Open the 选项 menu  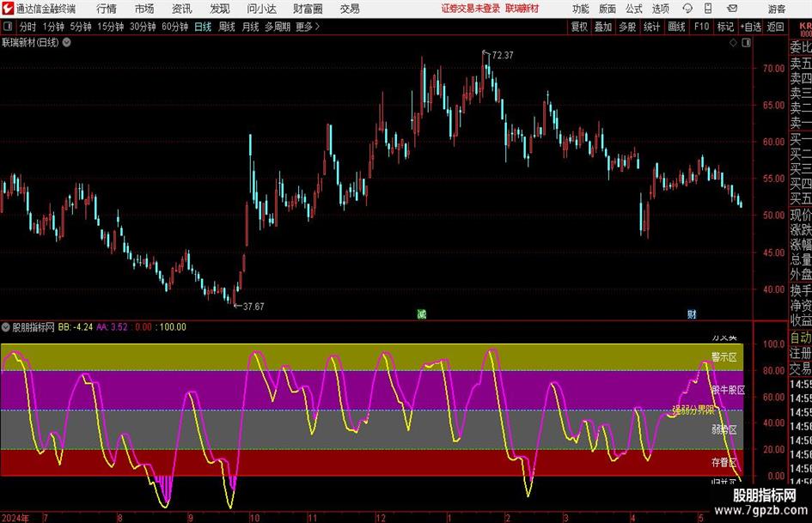(x=660, y=9)
